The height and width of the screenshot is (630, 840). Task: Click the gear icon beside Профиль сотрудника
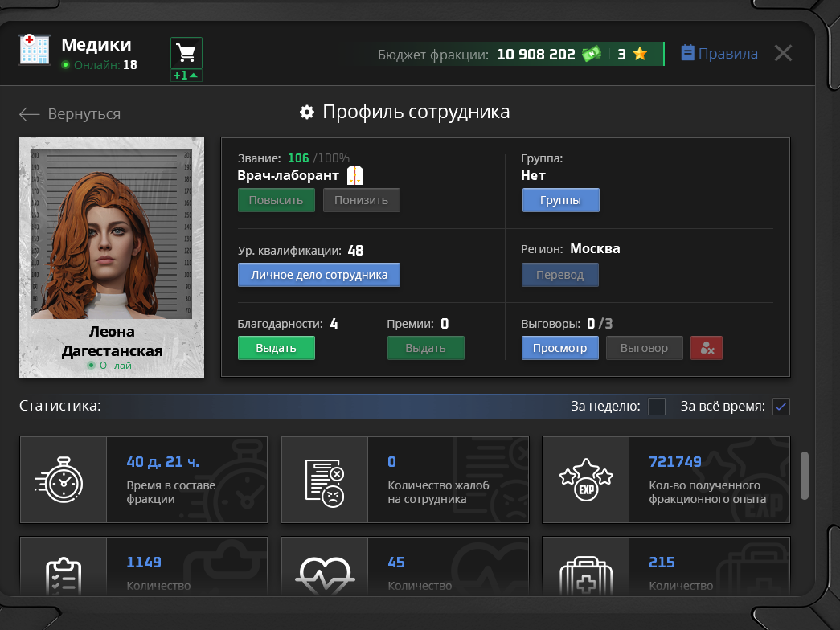(x=306, y=112)
